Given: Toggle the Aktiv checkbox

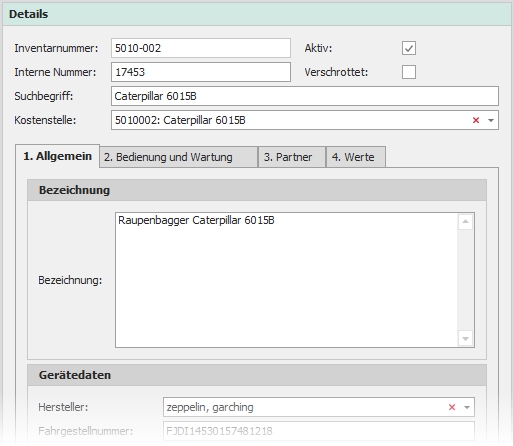Looking at the screenshot, I should pos(409,48).
